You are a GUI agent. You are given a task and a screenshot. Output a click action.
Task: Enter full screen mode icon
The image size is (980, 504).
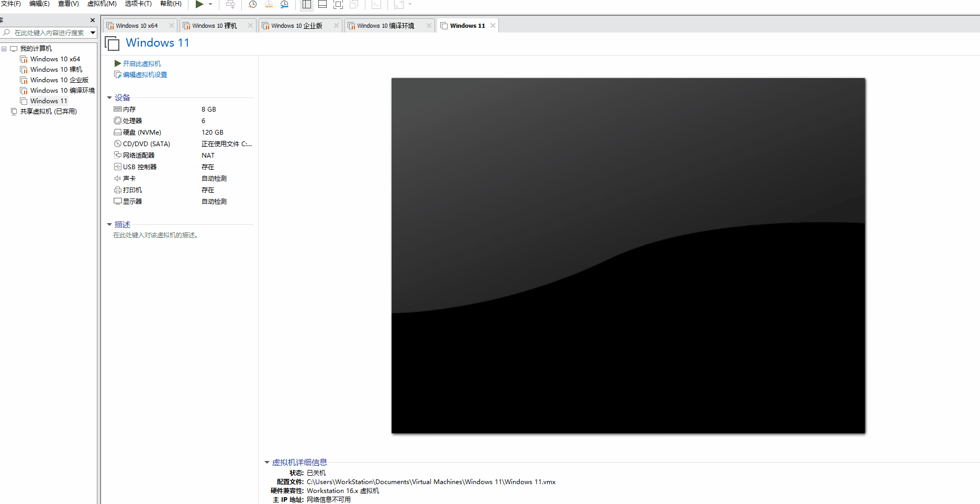click(x=338, y=4)
